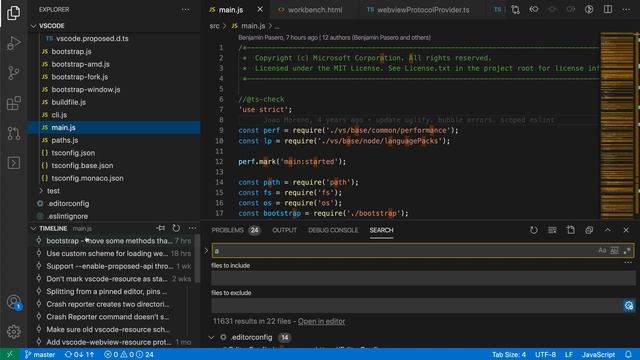Open notifications bell in status bar
640x360 pixels.
629,354
